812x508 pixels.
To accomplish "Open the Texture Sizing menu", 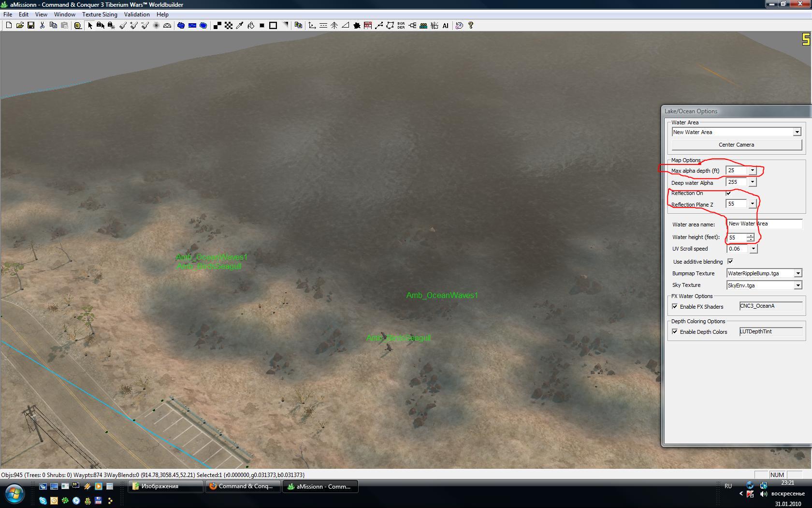I will click(x=100, y=15).
